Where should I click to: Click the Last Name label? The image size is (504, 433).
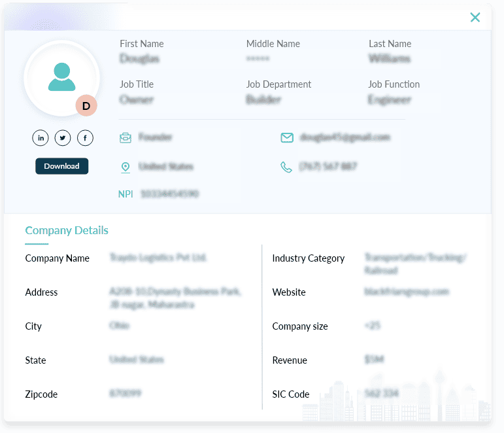pyautogui.click(x=390, y=44)
